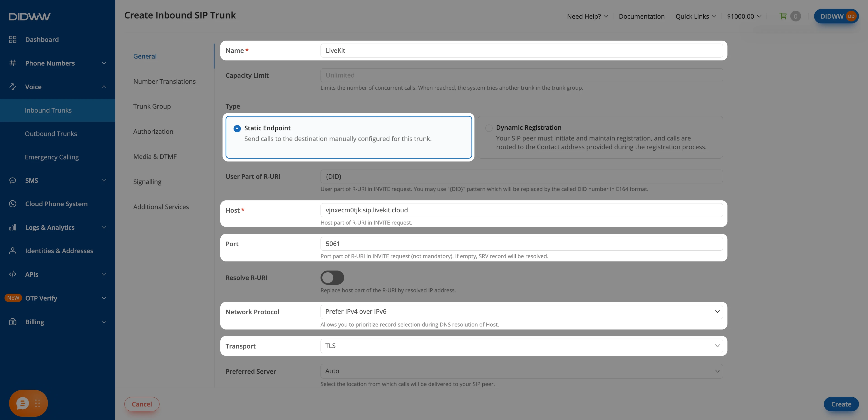Screen dimensions: 868x420
Task: Click the DD avatar badge
Action: (x=851, y=16)
